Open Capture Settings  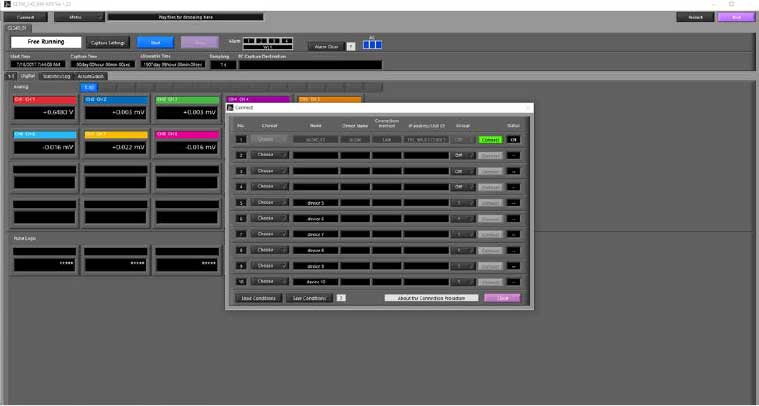[108, 43]
